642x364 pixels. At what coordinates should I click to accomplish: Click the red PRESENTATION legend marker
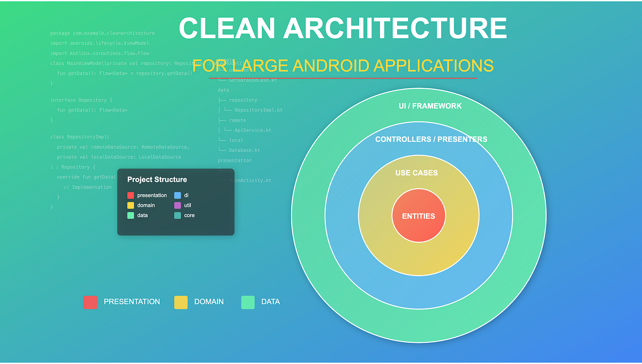point(91,302)
